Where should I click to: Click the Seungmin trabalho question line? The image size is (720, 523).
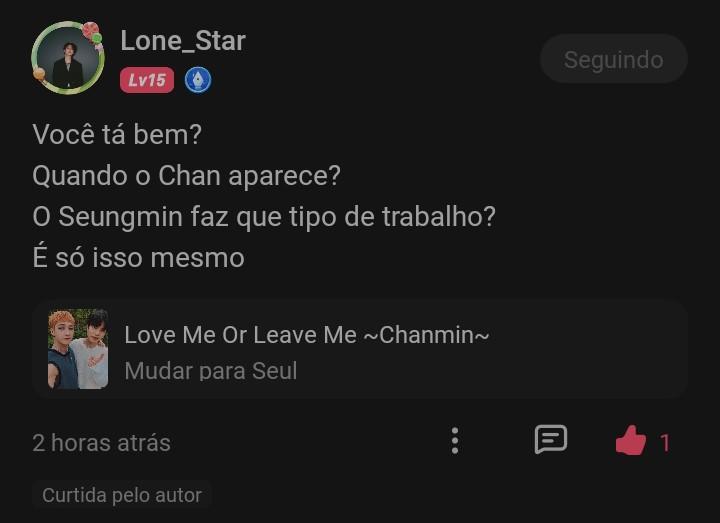[x=264, y=216]
